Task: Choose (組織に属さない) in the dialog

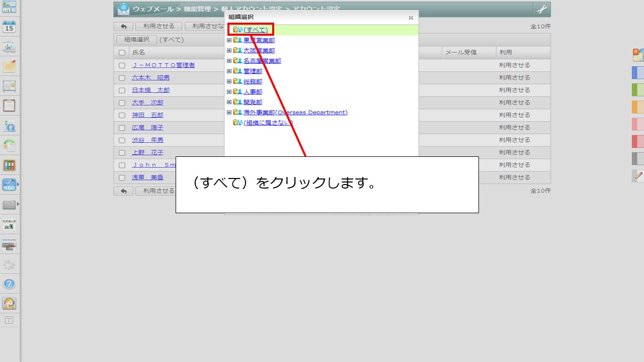Action: click(x=268, y=123)
